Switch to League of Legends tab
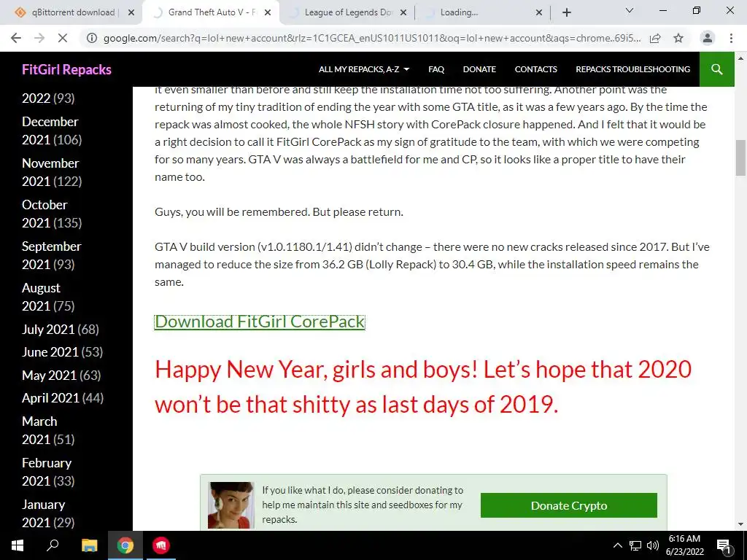This screenshot has width=747, height=560. pyautogui.click(x=348, y=12)
